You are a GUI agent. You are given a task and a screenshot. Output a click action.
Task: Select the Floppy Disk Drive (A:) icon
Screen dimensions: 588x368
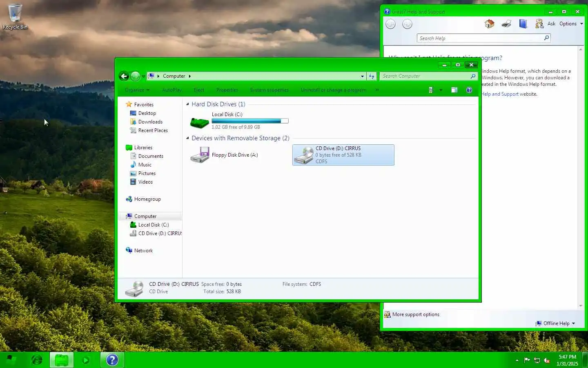click(200, 155)
